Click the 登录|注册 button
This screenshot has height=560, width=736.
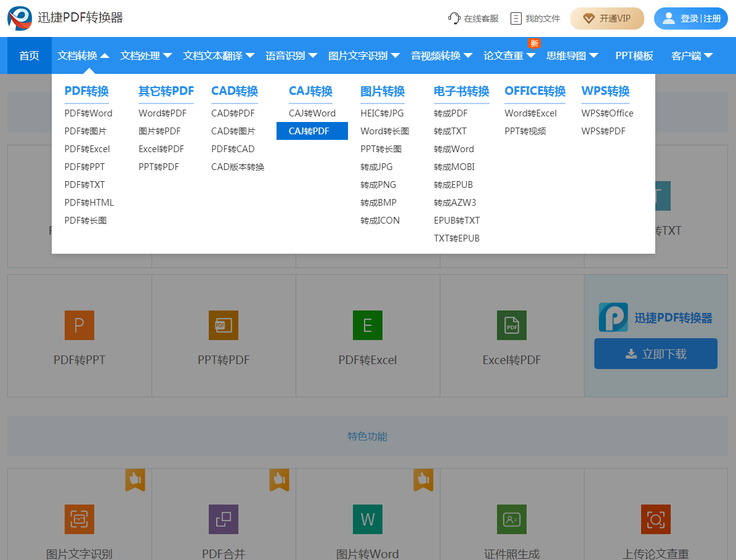click(x=691, y=18)
